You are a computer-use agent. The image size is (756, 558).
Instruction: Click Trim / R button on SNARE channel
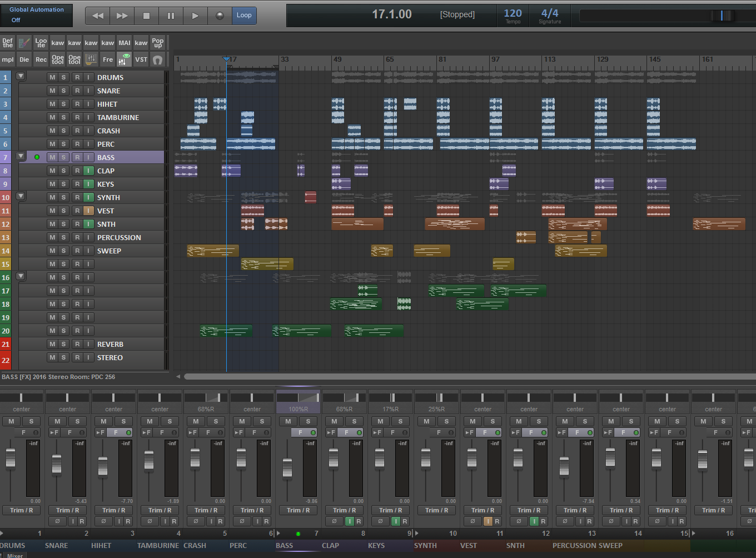coord(67,510)
